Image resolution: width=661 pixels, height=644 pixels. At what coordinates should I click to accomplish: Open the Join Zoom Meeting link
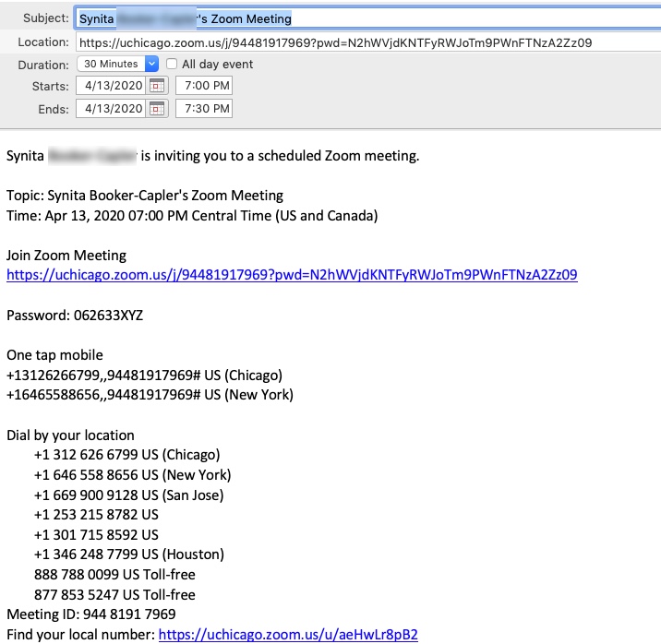(x=292, y=275)
